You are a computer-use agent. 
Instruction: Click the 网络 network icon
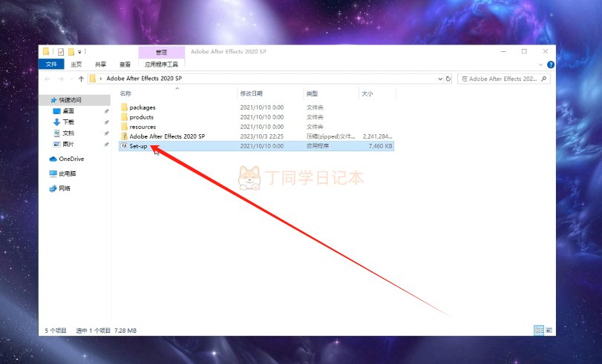(x=53, y=188)
